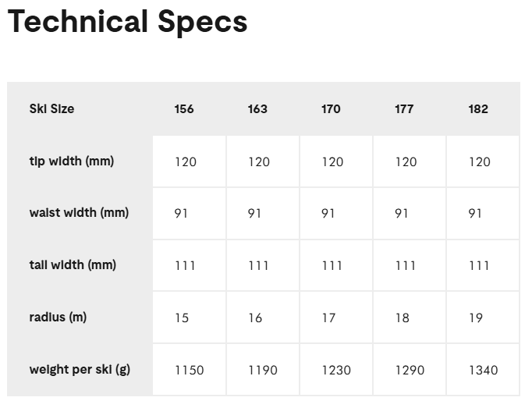Click the Technical Specs heading
This screenshot has height=408, width=532.
point(127,22)
